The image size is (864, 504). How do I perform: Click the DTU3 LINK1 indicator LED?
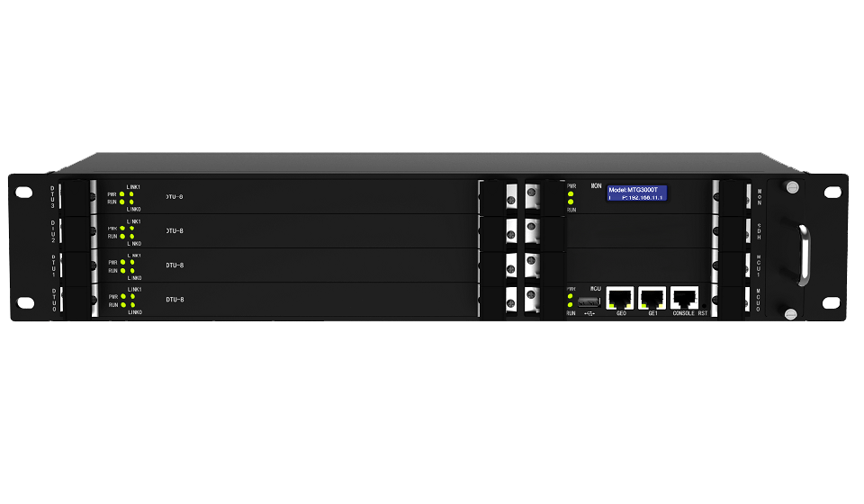coord(131,193)
